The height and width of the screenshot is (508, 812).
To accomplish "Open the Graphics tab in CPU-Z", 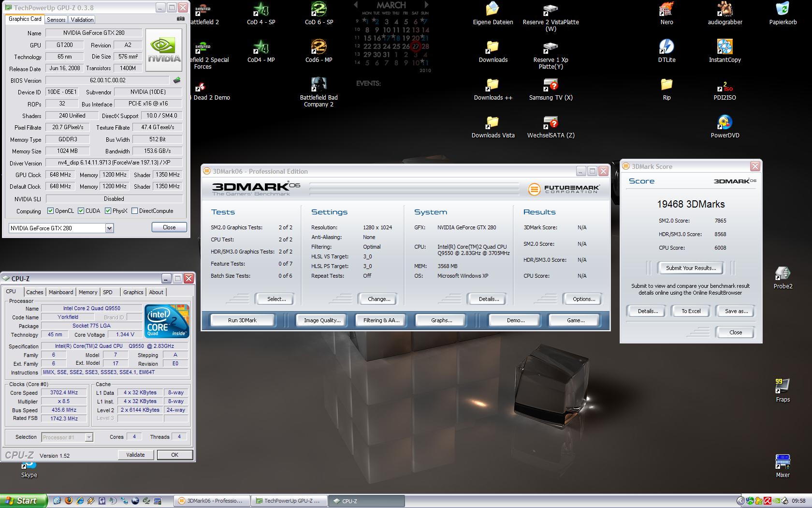I will 133,292.
